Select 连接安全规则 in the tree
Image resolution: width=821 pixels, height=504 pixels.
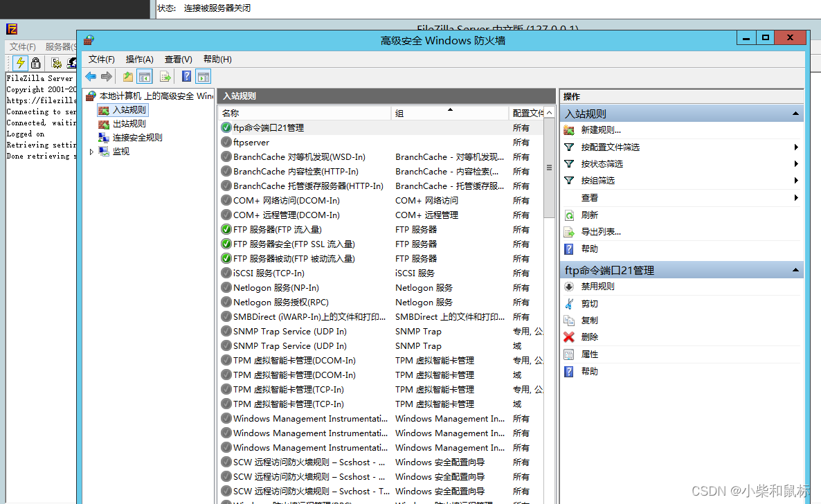click(138, 137)
